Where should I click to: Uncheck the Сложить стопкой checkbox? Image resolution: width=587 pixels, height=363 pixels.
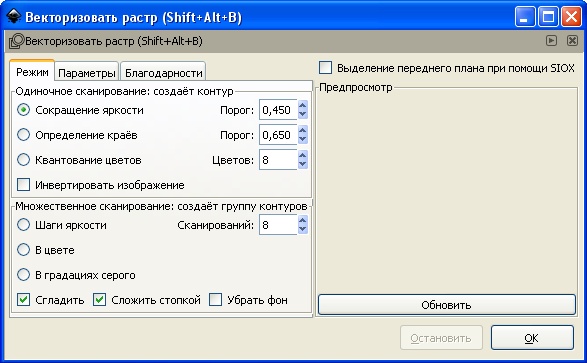[x=99, y=300]
